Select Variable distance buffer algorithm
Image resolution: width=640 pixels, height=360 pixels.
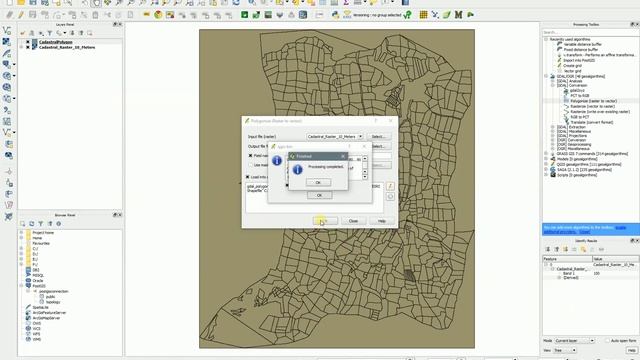coord(582,44)
